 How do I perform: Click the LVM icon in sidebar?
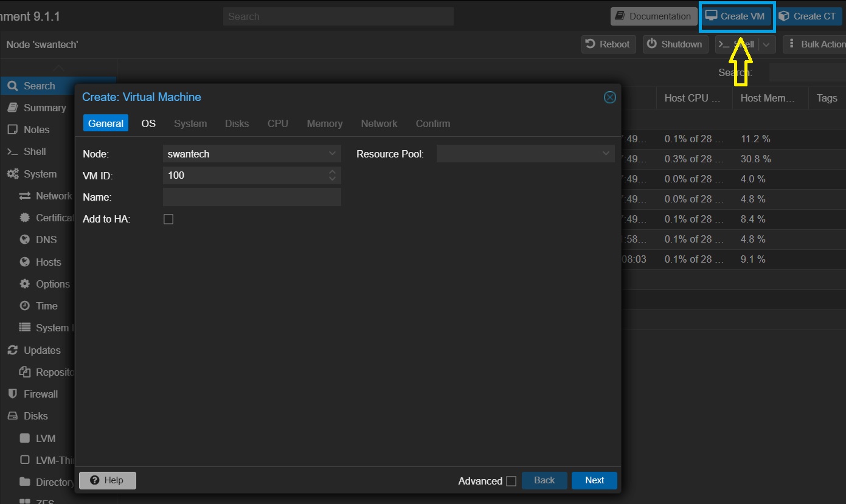tap(24, 438)
